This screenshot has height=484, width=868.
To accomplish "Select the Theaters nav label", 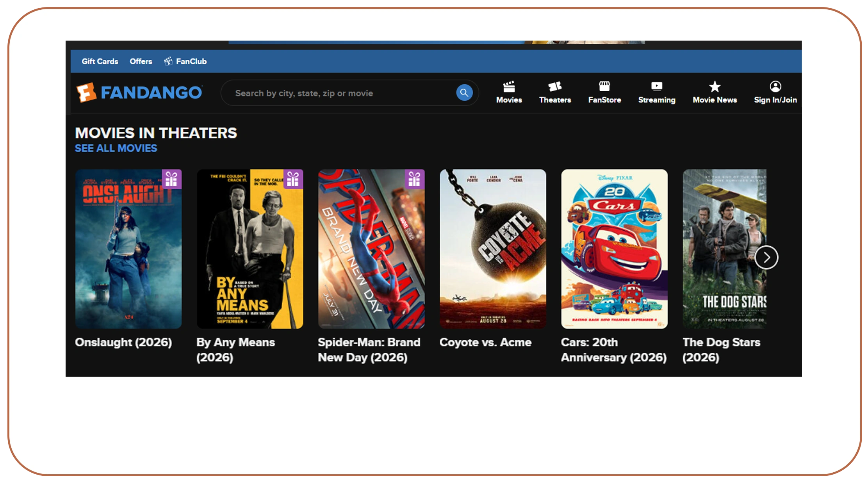I will (x=555, y=100).
